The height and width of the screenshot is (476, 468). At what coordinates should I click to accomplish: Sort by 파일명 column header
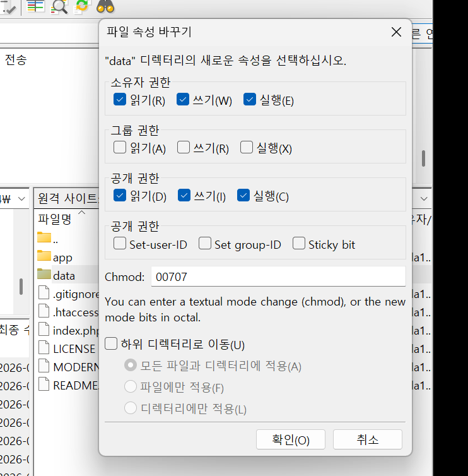coord(55,218)
